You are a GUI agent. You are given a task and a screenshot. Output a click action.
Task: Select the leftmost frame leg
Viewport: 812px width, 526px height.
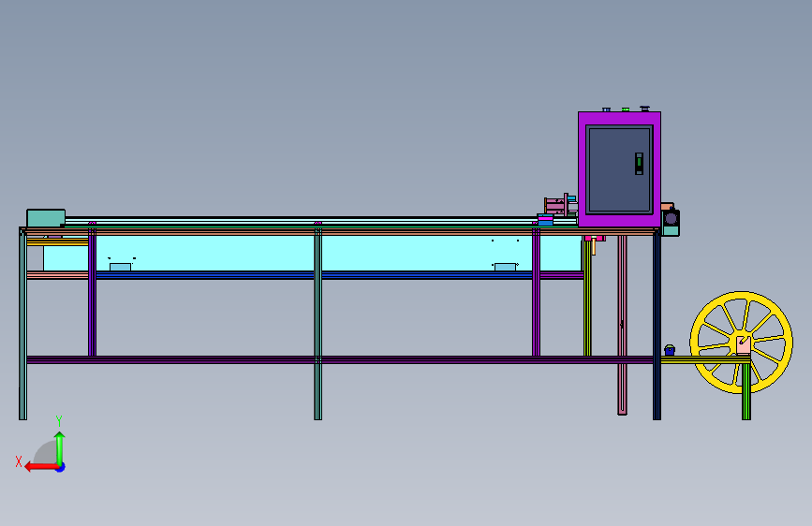(22, 325)
